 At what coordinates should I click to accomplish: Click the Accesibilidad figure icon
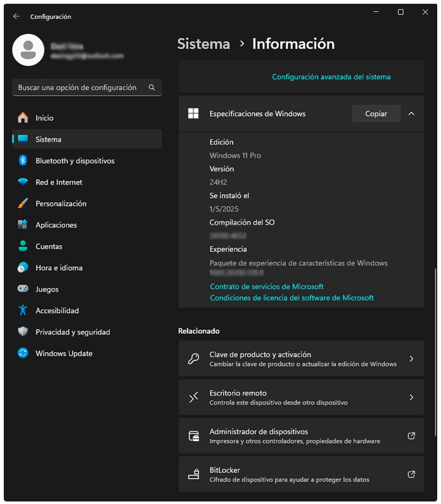(x=23, y=310)
